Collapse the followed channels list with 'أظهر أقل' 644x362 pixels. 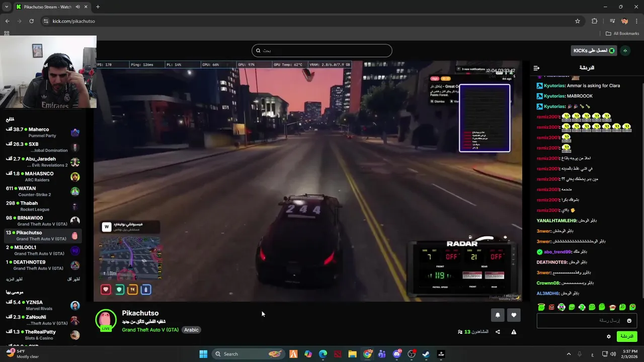74,279
